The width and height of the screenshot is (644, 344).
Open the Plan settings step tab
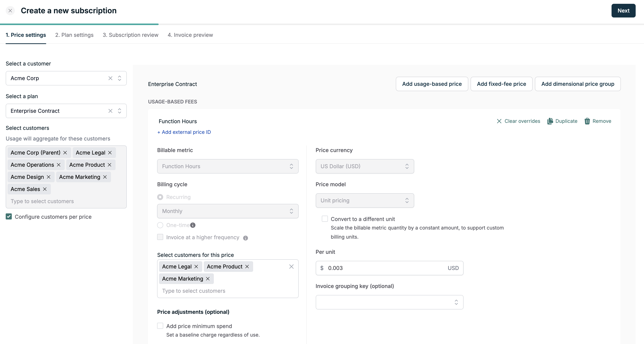[74, 35]
